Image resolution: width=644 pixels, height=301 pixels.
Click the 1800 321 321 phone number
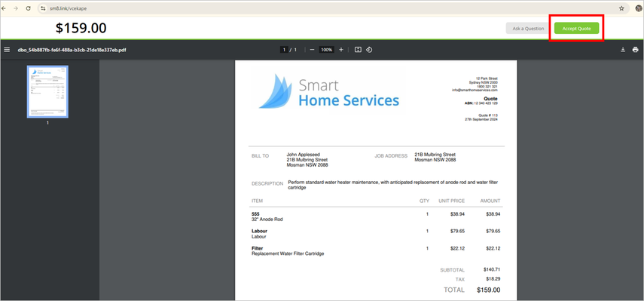[x=487, y=86]
